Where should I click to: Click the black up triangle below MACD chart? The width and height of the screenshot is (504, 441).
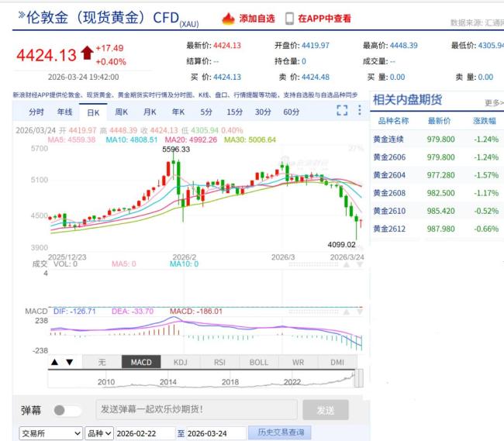[x=54, y=362]
